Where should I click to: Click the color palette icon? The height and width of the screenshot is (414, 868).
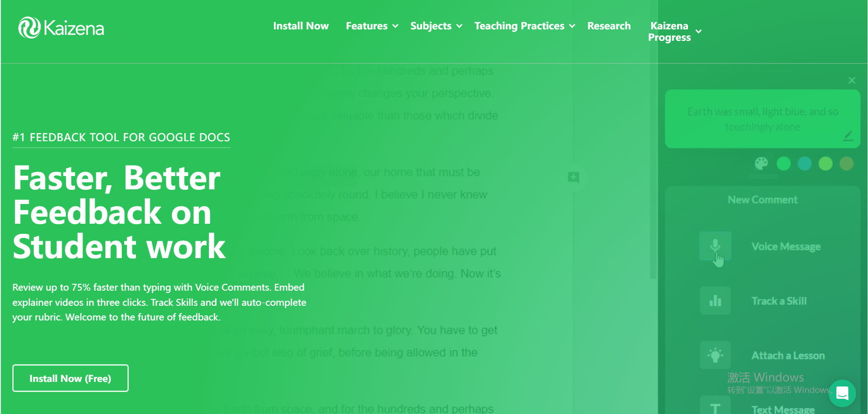click(761, 164)
